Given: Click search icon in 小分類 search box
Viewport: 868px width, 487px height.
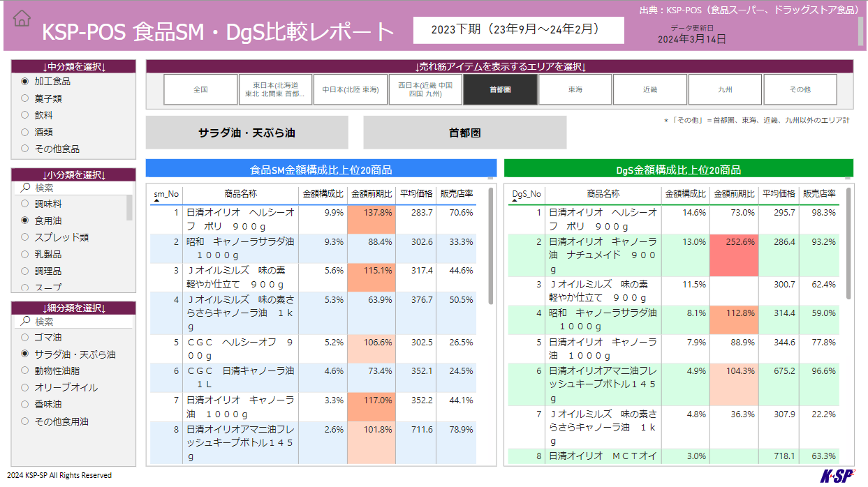Looking at the screenshot, I should pos(25,188).
